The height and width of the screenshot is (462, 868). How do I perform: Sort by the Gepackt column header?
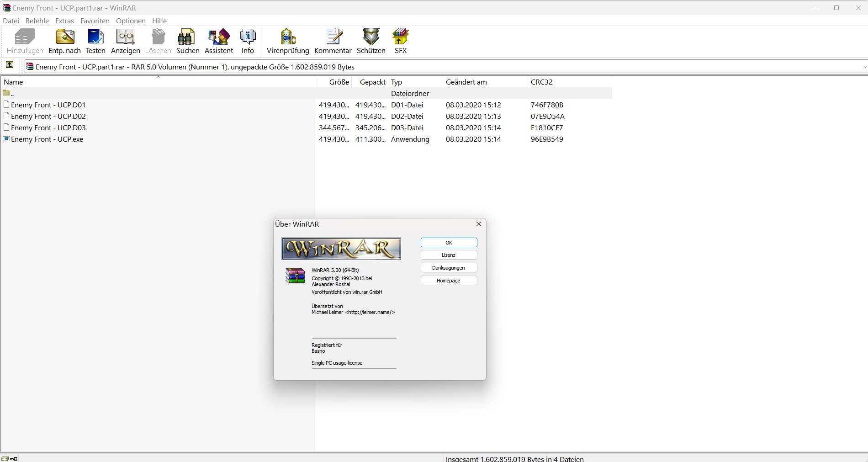[x=370, y=82]
